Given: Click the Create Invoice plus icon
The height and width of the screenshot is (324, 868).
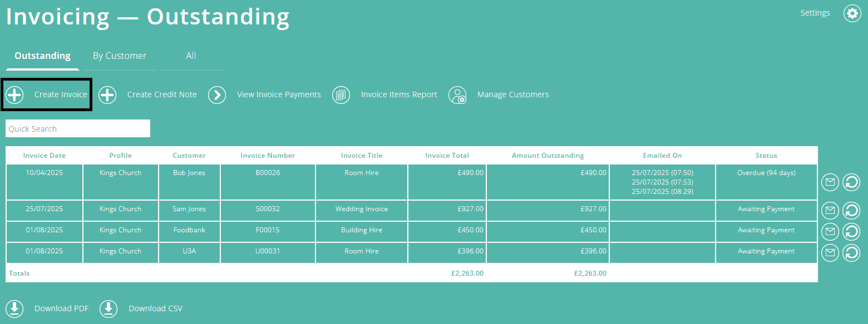Looking at the screenshot, I should (14, 95).
